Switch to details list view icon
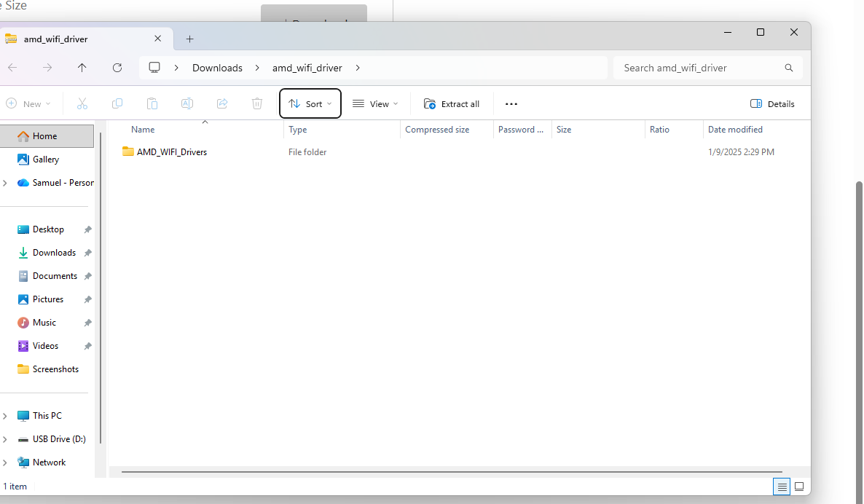864x504 pixels. pos(782,487)
